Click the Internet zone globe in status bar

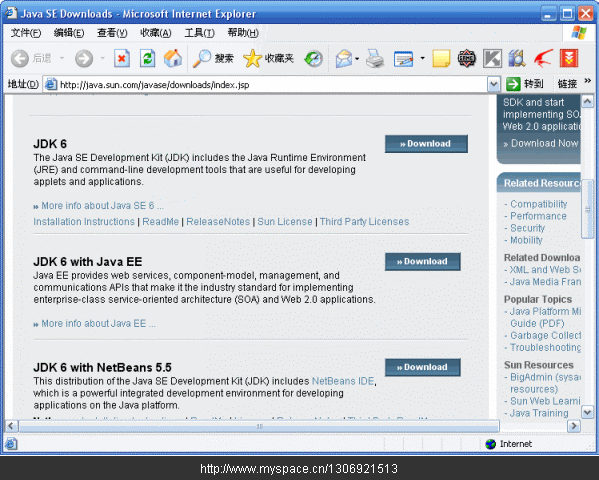tap(491, 444)
